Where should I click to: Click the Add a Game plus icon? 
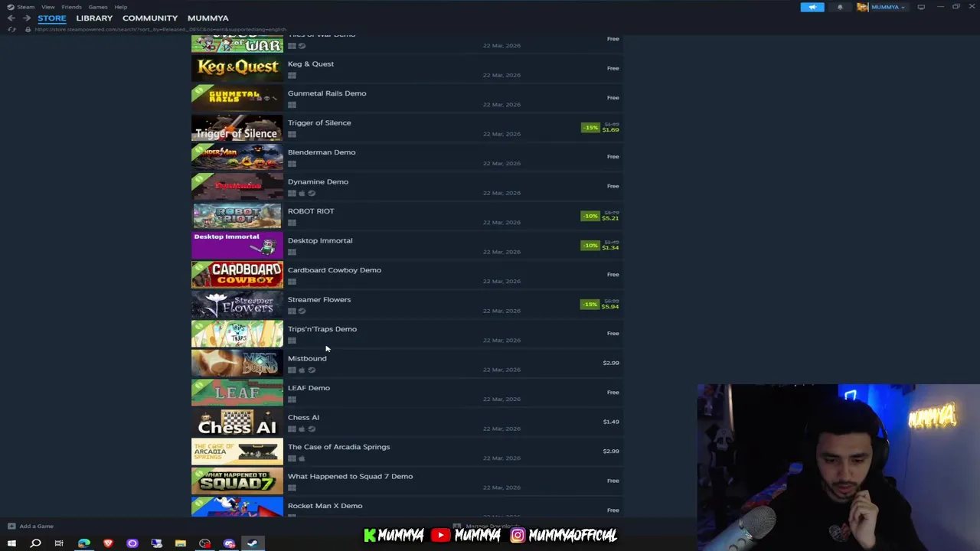click(11, 526)
